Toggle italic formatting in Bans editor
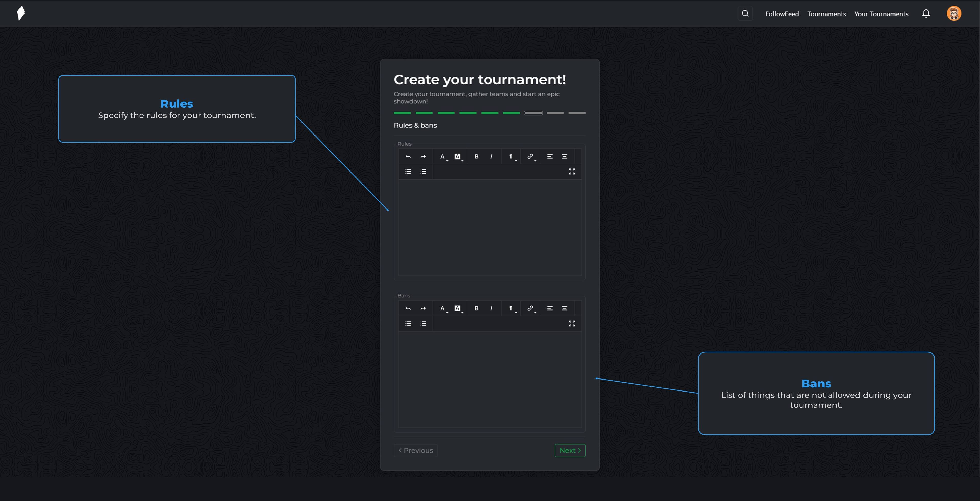The height and width of the screenshot is (501, 980). pos(491,308)
